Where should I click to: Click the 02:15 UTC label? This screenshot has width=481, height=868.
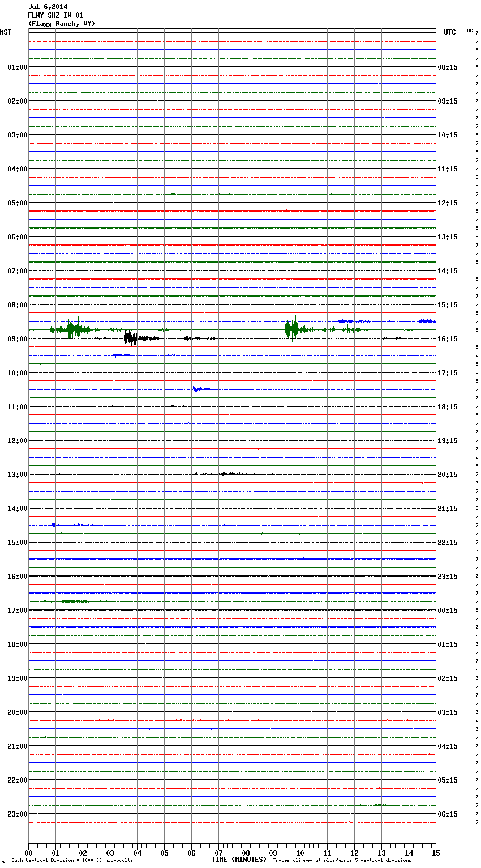point(448,678)
